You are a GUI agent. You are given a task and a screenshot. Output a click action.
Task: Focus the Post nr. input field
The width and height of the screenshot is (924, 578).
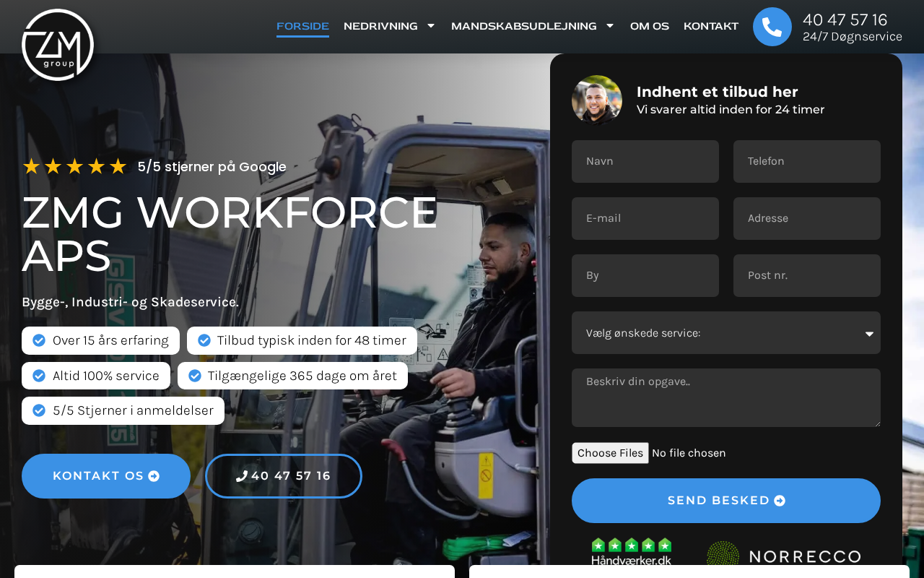(807, 275)
